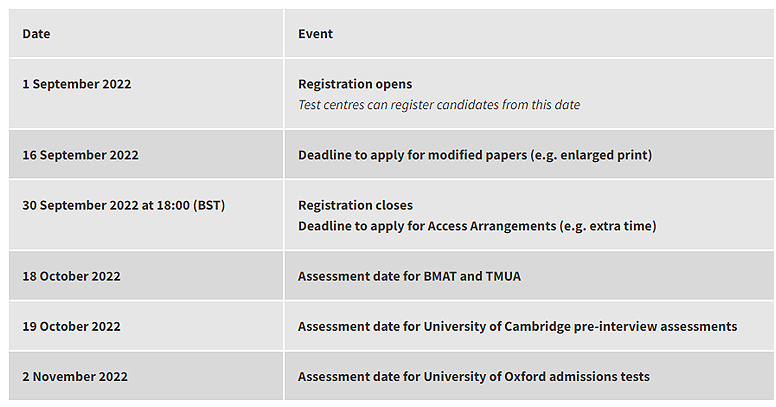This screenshot has height=407, width=776.
Task: Select the 19 October 2022 date cell
Action: pos(71,326)
